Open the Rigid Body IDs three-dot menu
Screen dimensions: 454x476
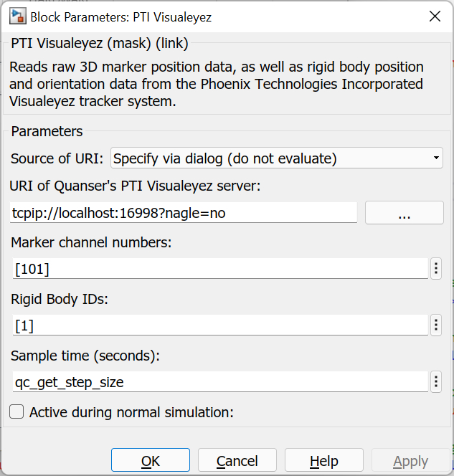pyautogui.click(x=436, y=325)
